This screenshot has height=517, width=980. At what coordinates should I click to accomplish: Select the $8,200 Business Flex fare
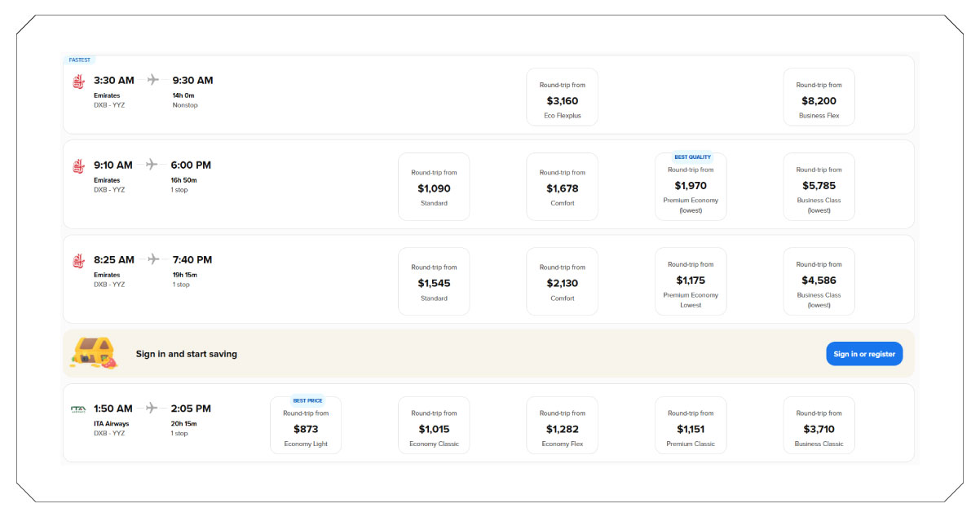tap(819, 97)
